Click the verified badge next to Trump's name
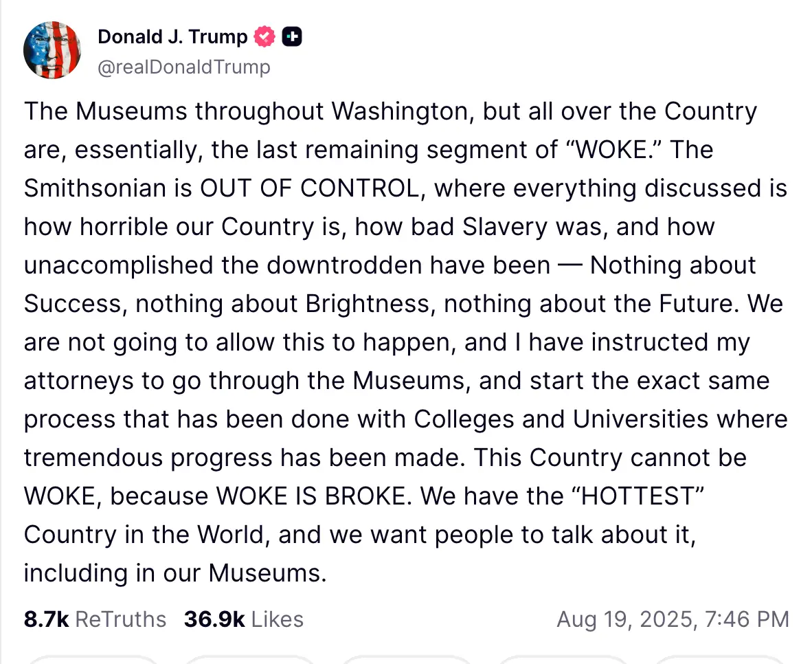This screenshot has height=664, width=812. coord(264,36)
